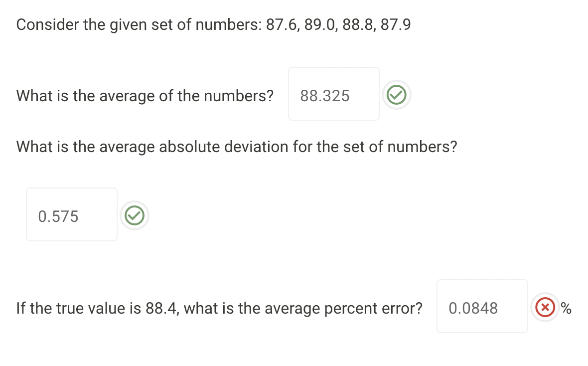Select the text showing 0.575

point(58,215)
